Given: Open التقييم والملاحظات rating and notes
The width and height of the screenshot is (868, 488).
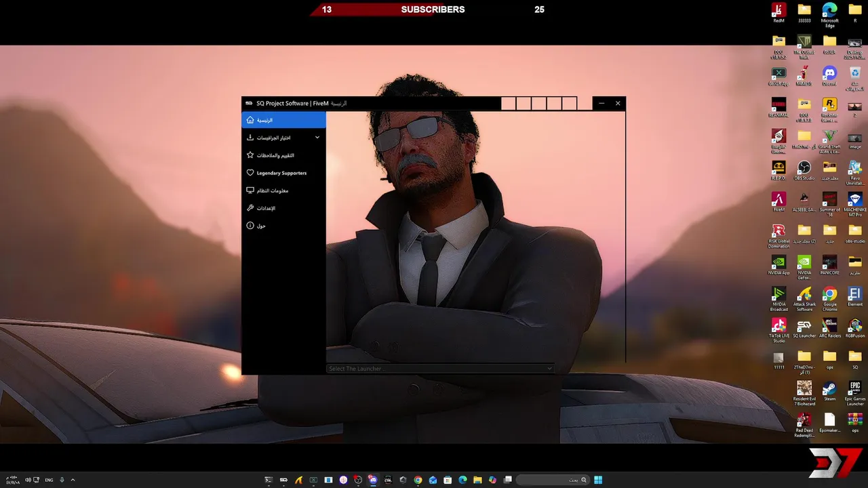Looking at the screenshot, I should 283,155.
